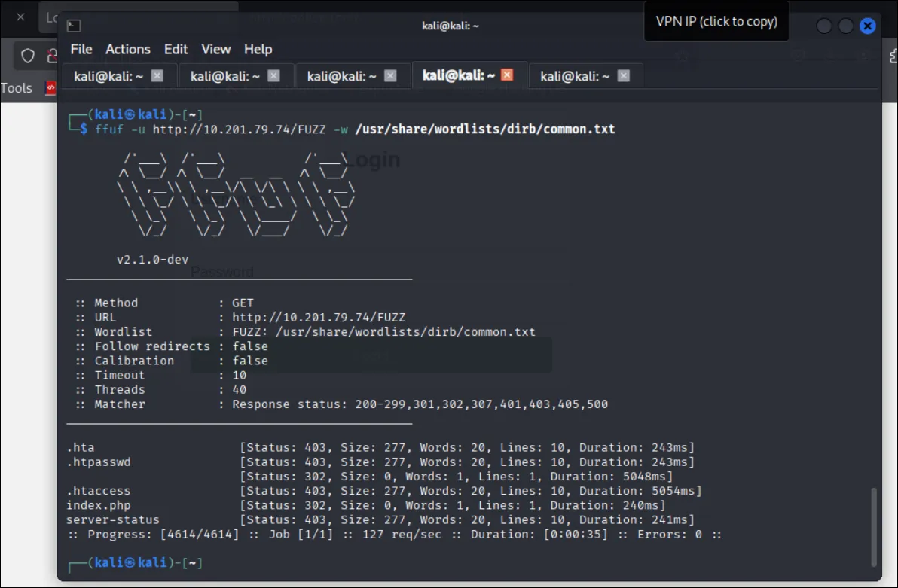898x588 pixels.
Task: Open the File menu in terminal
Action: coord(81,49)
